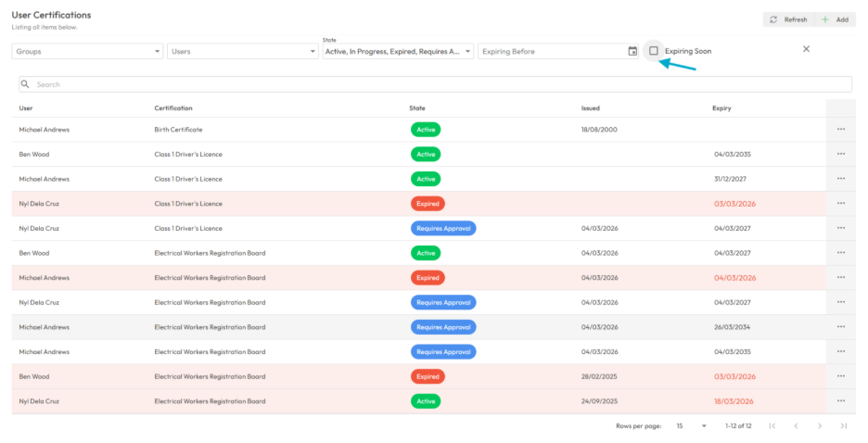Viewport: 868px width, 443px height.
Task: Sort by the Certification column header
Action: [x=173, y=108]
